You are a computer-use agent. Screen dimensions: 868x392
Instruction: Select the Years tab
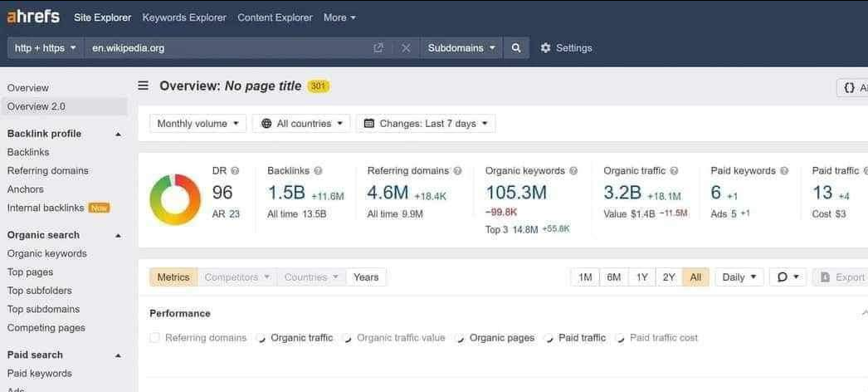pyautogui.click(x=366, y=277)
